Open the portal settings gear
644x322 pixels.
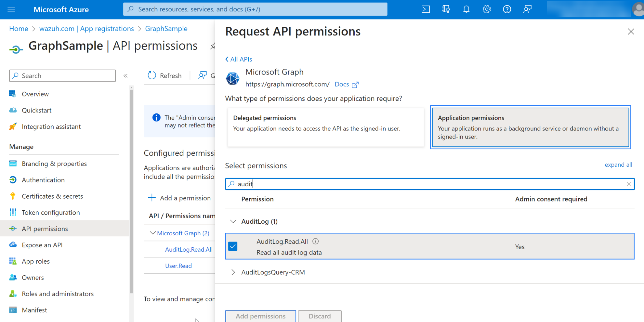(486, 9)
